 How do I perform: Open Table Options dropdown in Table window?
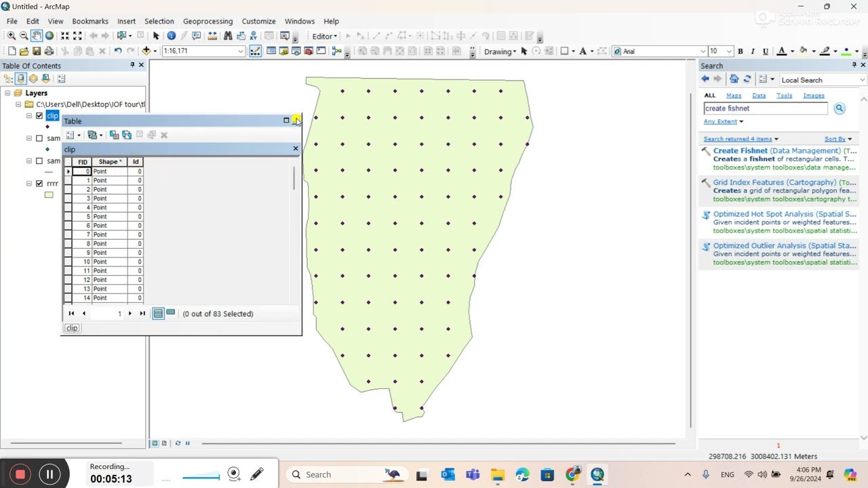pos(73,135)
